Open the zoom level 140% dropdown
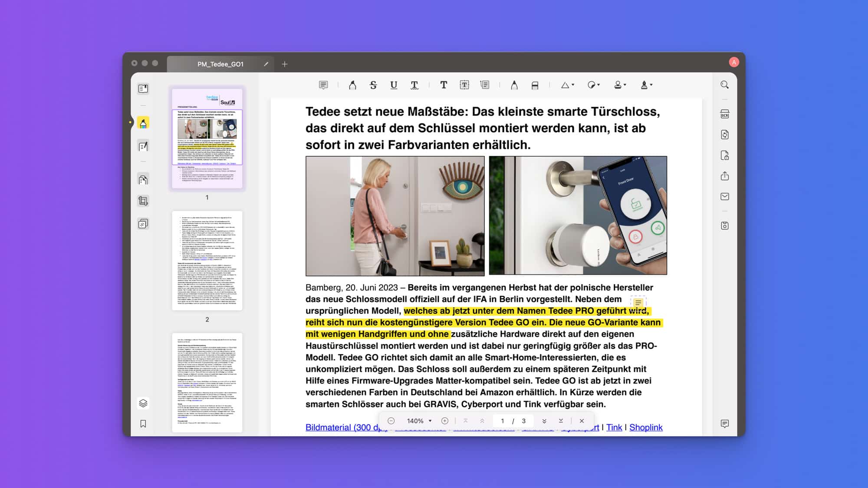868x488 pixels. coord(419,421)
